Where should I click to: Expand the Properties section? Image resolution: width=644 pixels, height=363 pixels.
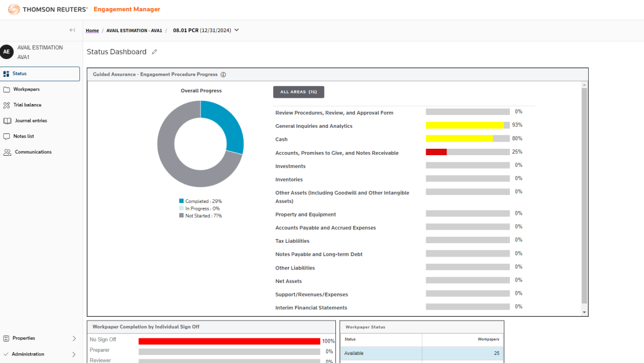(x=74, y=338)
